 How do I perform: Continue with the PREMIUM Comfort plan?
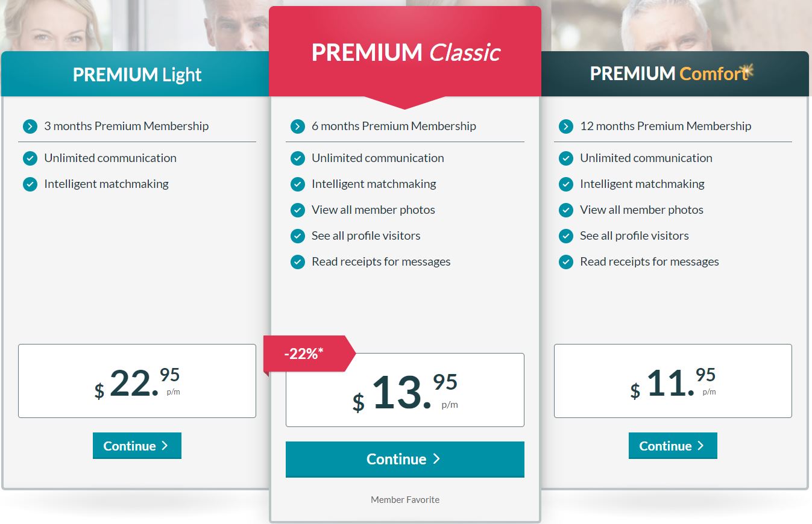point(673,446)
